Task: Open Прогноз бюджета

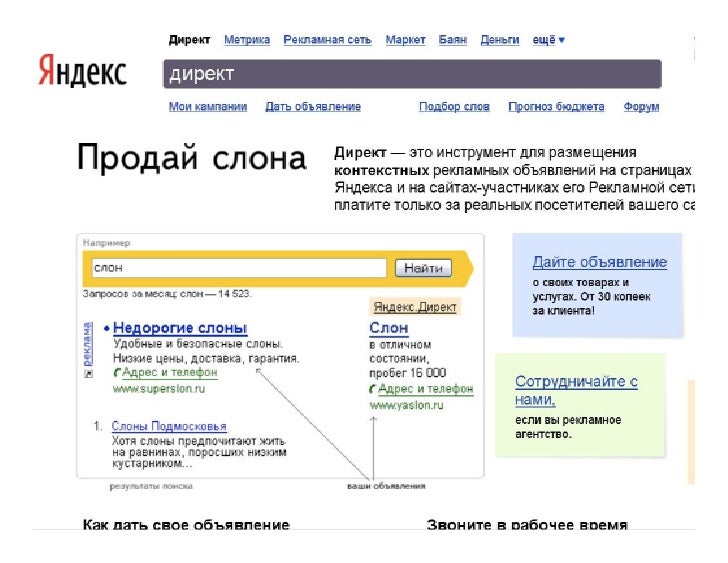Action: tap(556, 106)
